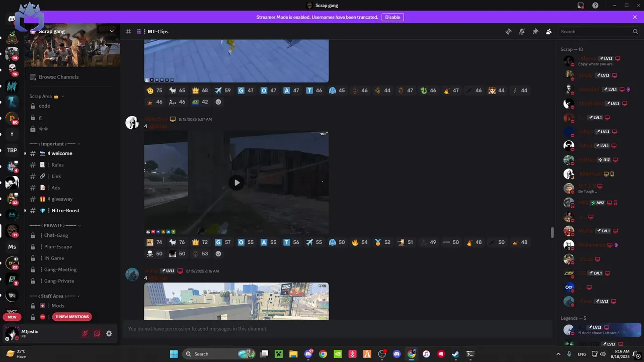Disable Streamer Mode button
This screenshot has width=644, height=362.
tap(392, 17)
